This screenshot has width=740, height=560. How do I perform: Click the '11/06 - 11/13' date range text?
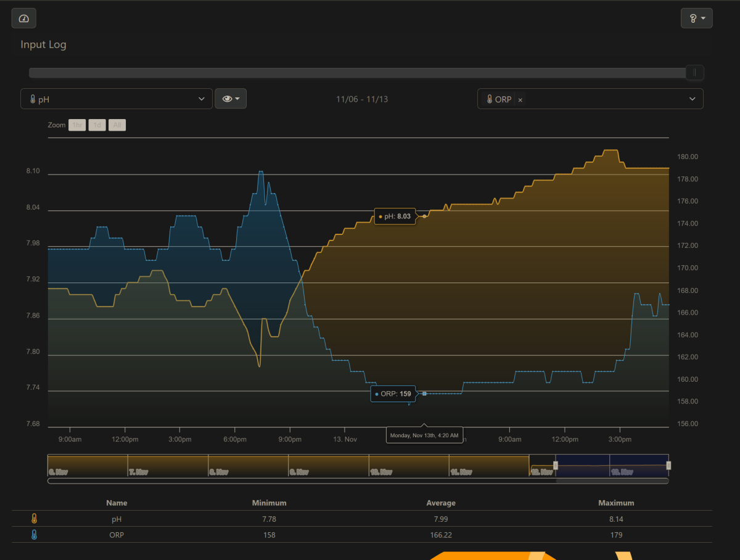[362, 99]
